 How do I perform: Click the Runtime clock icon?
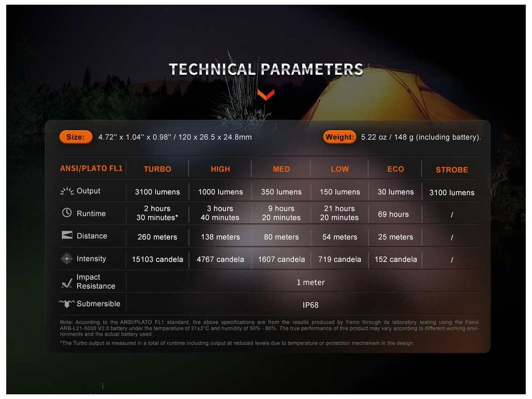(67, 212)
